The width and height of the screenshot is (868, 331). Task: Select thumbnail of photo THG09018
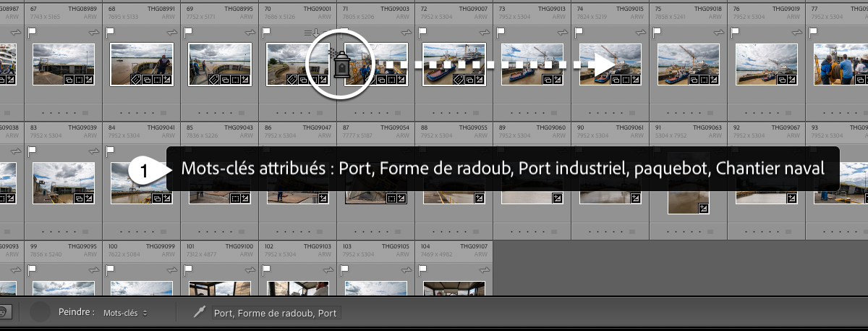(688, 64)
